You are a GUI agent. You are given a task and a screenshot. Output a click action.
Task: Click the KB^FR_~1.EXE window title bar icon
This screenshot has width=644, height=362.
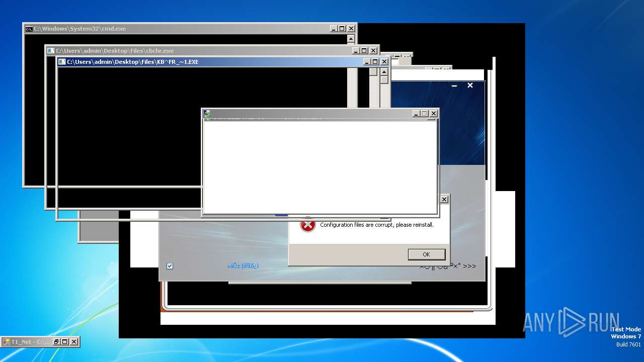tap(62, 62)
